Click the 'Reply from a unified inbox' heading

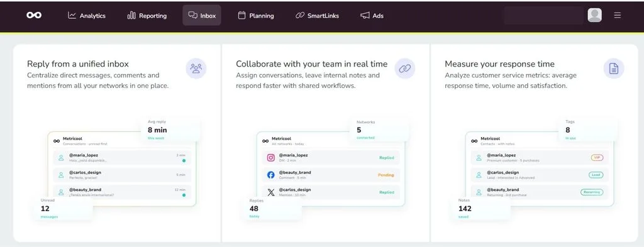[78, 64]
